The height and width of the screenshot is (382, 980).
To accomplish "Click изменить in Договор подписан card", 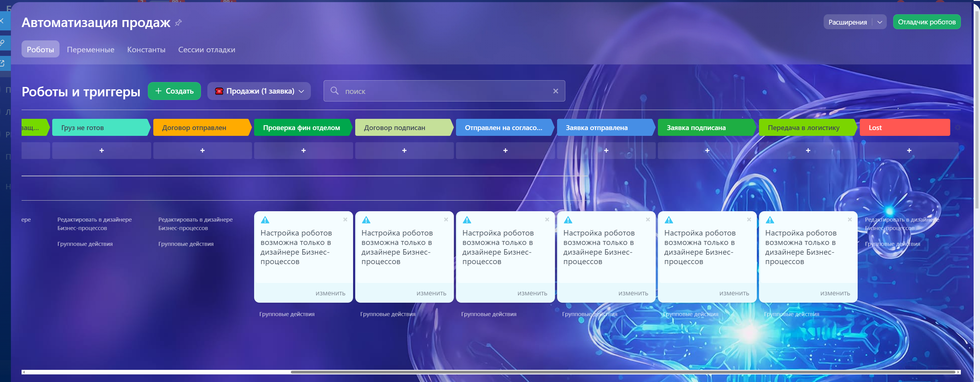I will coord(431,293).
